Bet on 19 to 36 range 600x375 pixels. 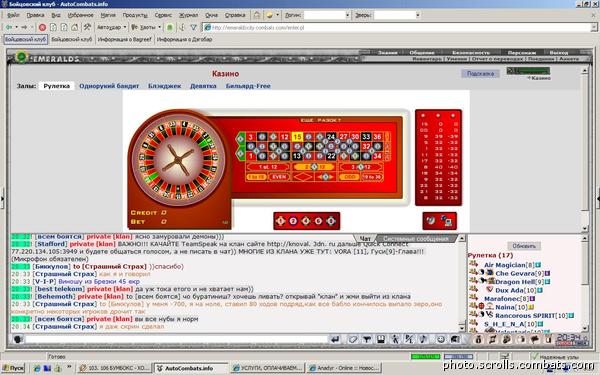(372, 176)
